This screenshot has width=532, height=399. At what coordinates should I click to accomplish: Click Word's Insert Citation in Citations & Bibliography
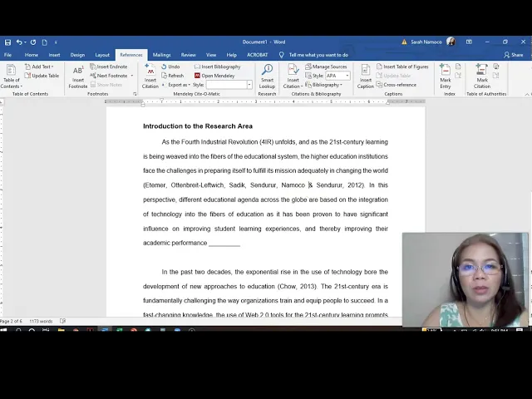[293, 76]
